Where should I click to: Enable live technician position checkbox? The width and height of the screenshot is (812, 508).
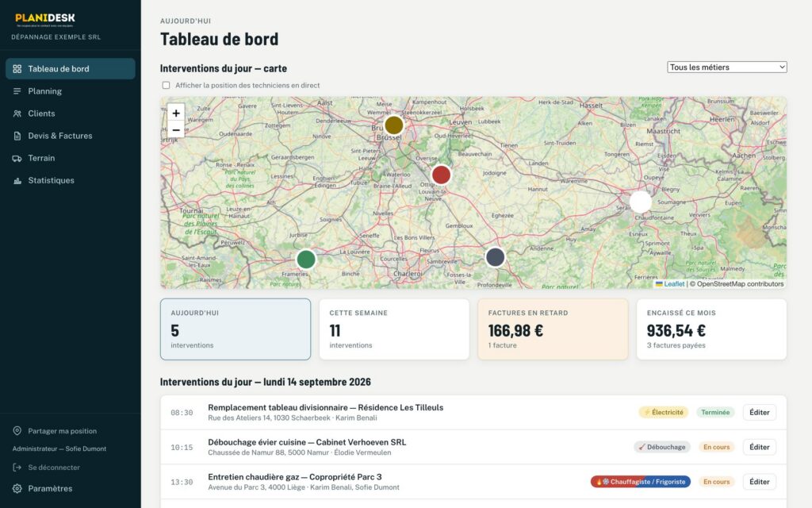(166, 85)
